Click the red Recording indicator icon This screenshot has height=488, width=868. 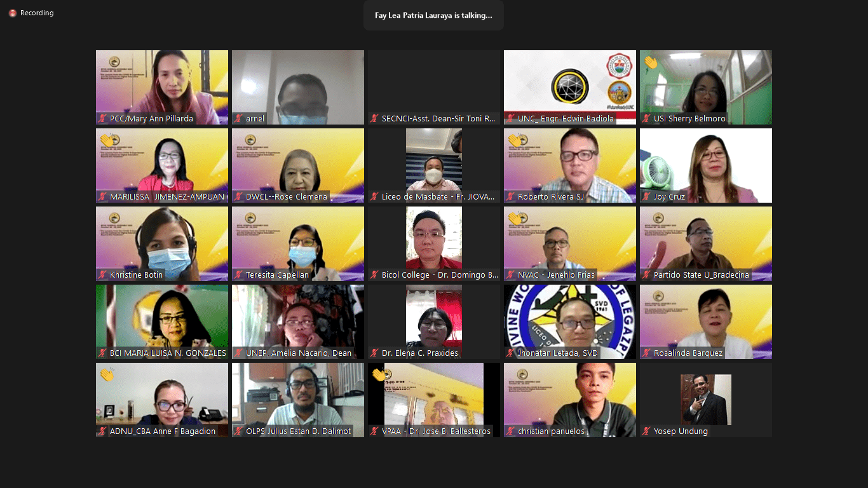coord(12,13)
